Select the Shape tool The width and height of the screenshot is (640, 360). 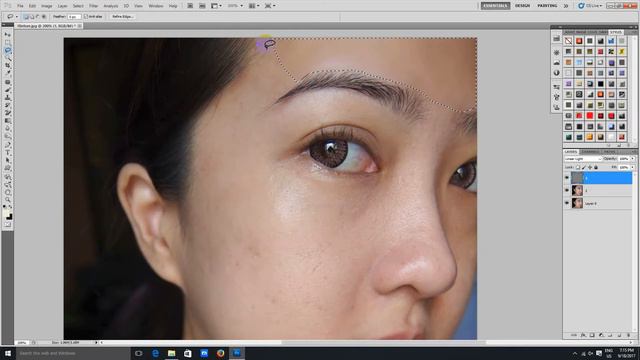(x=8, y=168)
